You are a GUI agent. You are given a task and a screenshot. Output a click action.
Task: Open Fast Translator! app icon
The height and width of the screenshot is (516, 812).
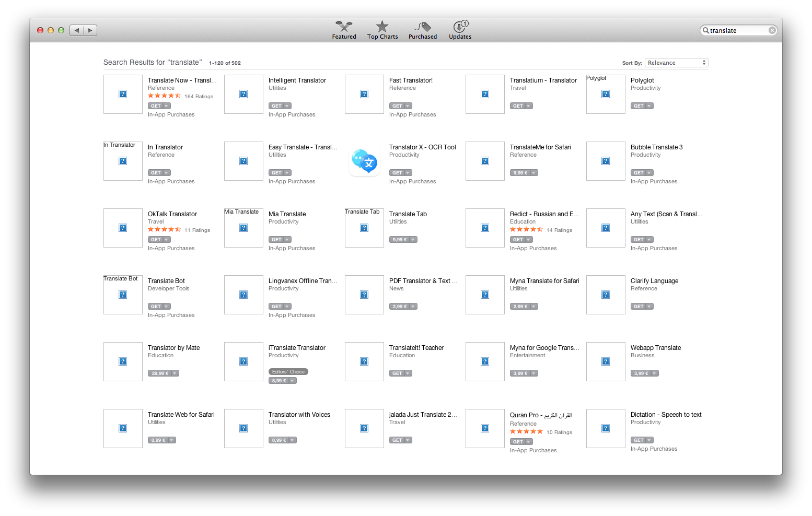(x=364, y=94)
